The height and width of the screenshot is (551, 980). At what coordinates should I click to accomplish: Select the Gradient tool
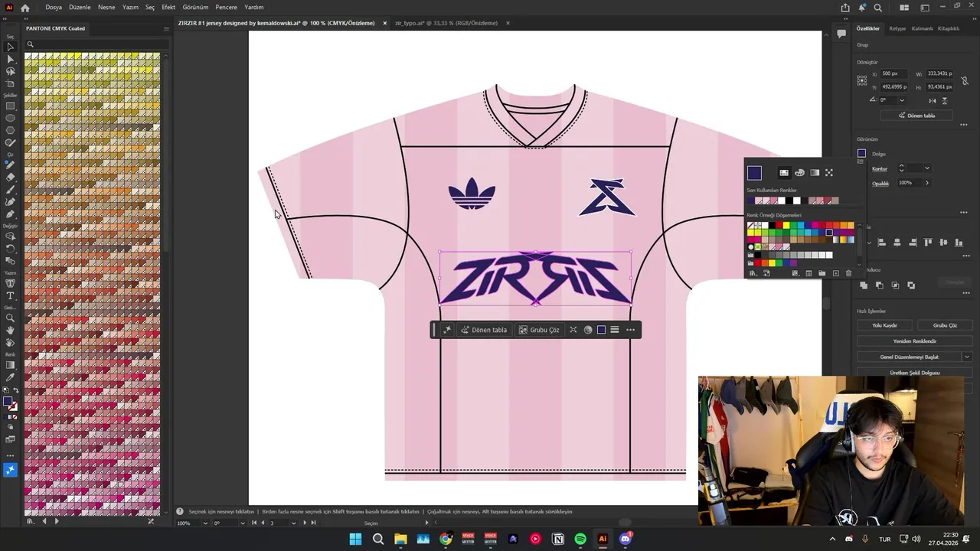pyautogui.click(x=10, y=365)
